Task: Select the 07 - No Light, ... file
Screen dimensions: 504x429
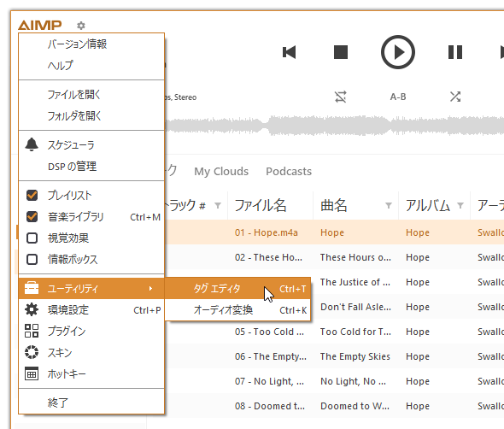Action: [269, 381]
